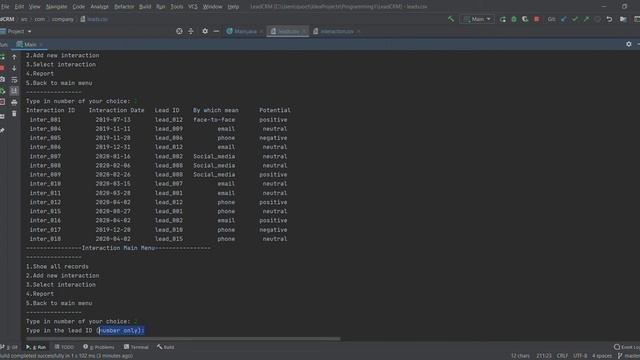
Task: Click the blue Git update project arrow
Action: (x=564, y=19)
